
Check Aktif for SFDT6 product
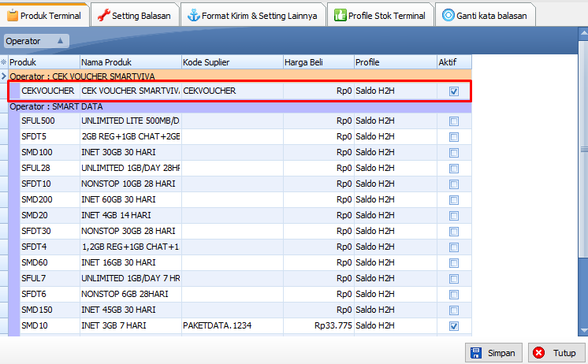454,295
